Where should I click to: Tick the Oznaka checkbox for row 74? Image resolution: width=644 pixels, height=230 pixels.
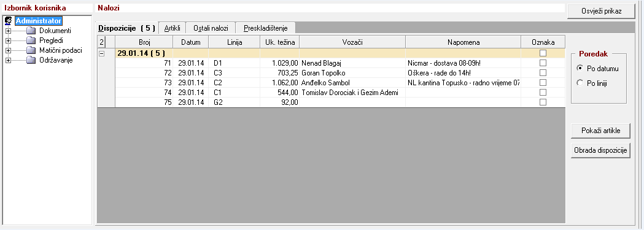click(x=543, y=92)
